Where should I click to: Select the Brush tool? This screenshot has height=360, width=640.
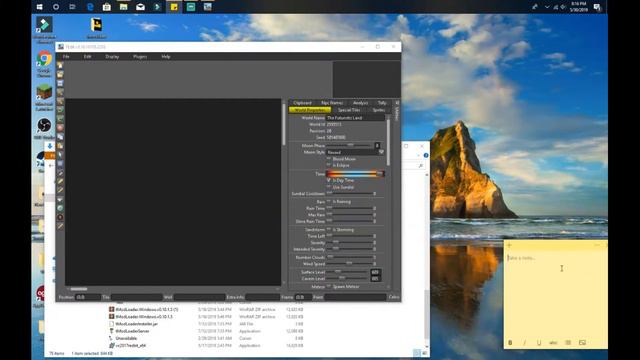pyautogui.click(x=60, y=191)
